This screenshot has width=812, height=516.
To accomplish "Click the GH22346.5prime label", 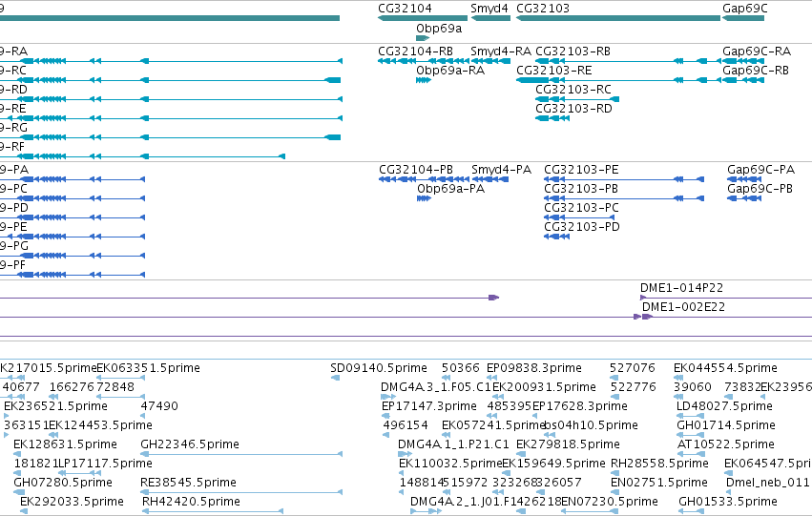I will pos(190,444).
